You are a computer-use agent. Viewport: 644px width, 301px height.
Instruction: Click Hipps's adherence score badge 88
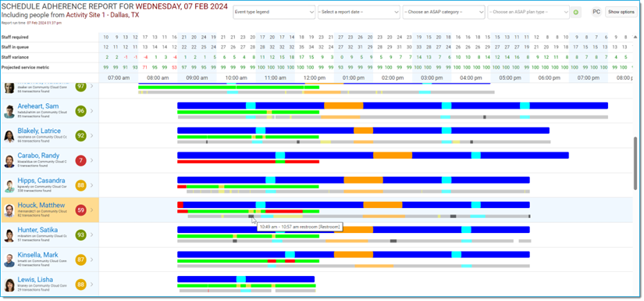(x=81, y=185)
